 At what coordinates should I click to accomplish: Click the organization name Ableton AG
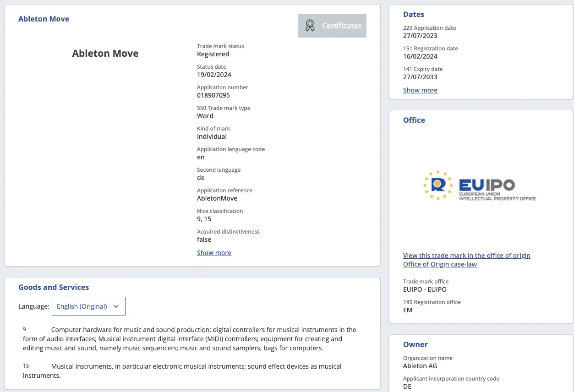[x=420, y=366]
